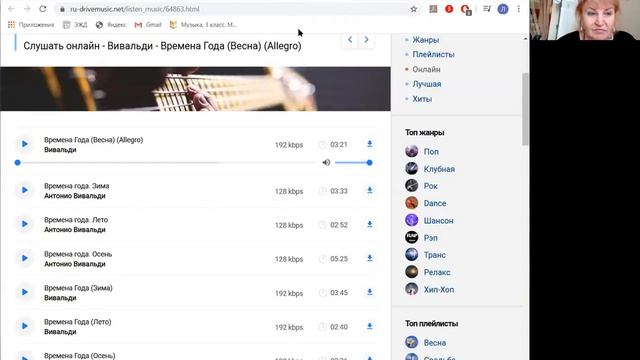Open the Приложения apps bookmark
Viewport: 640px width, 360px height.
31,25
